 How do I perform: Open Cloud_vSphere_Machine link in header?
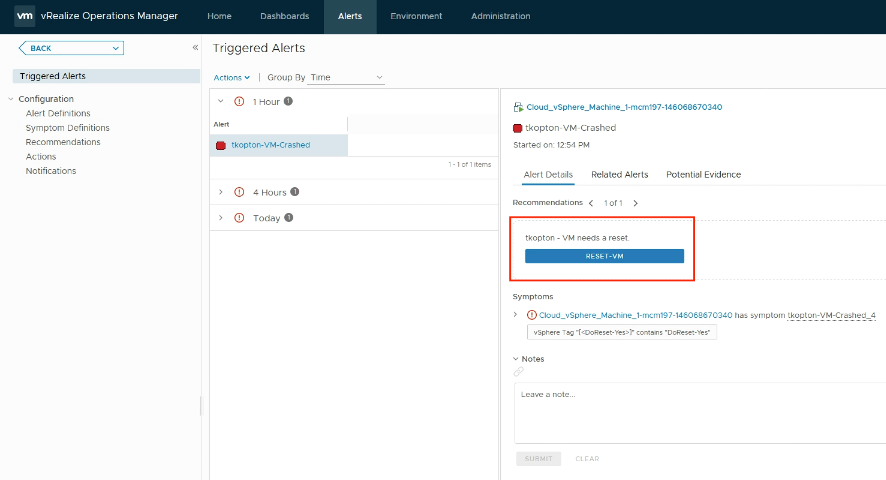(624, 107)
